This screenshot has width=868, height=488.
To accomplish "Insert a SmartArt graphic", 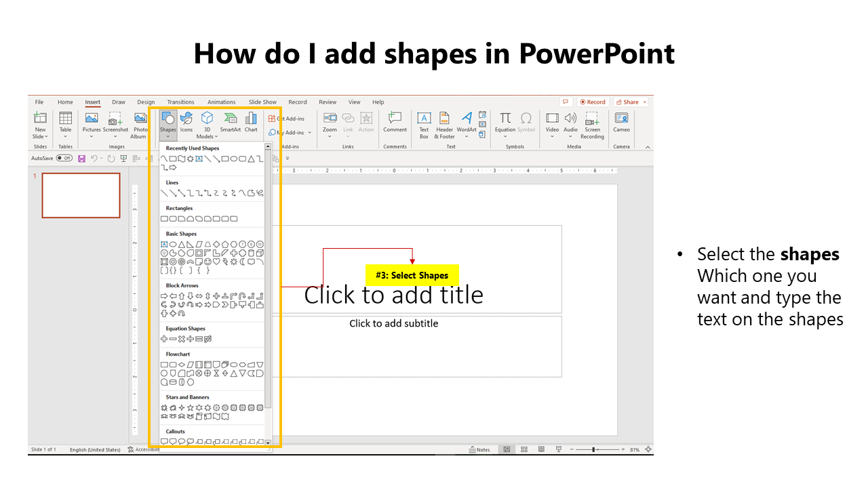I will click(x=231, y=123).
